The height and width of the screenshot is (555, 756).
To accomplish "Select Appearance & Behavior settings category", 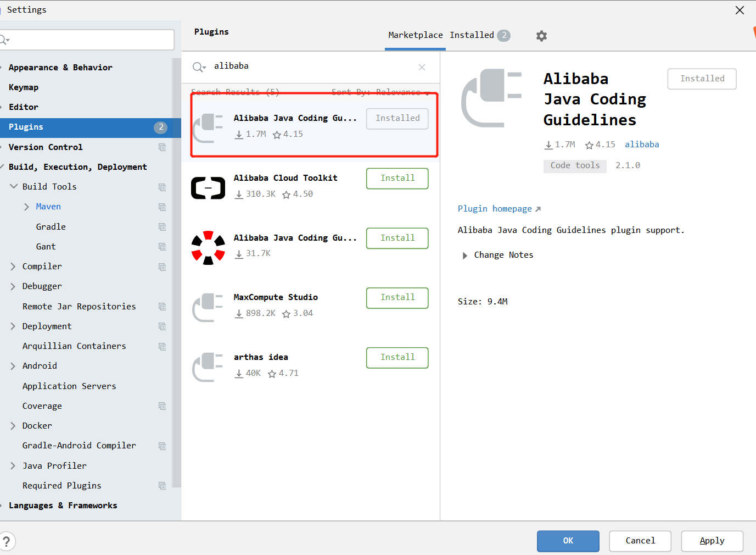I will pos(60,68).
